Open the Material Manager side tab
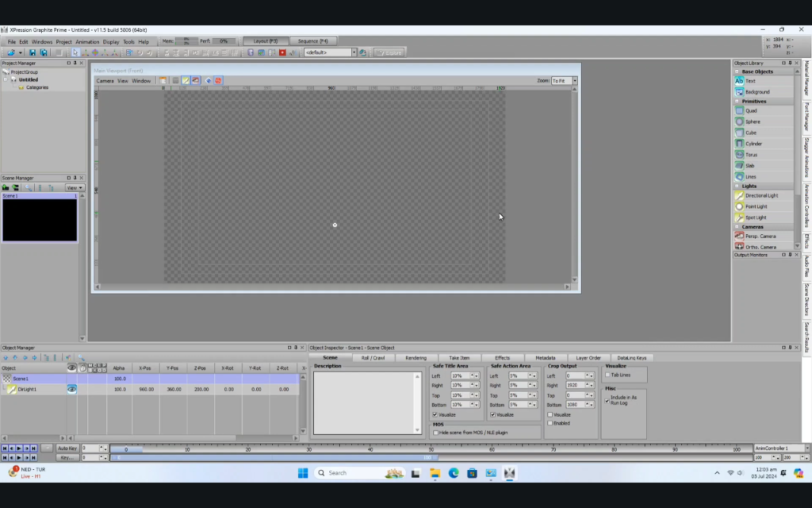The image size is (812, 508). click(806, 79)
